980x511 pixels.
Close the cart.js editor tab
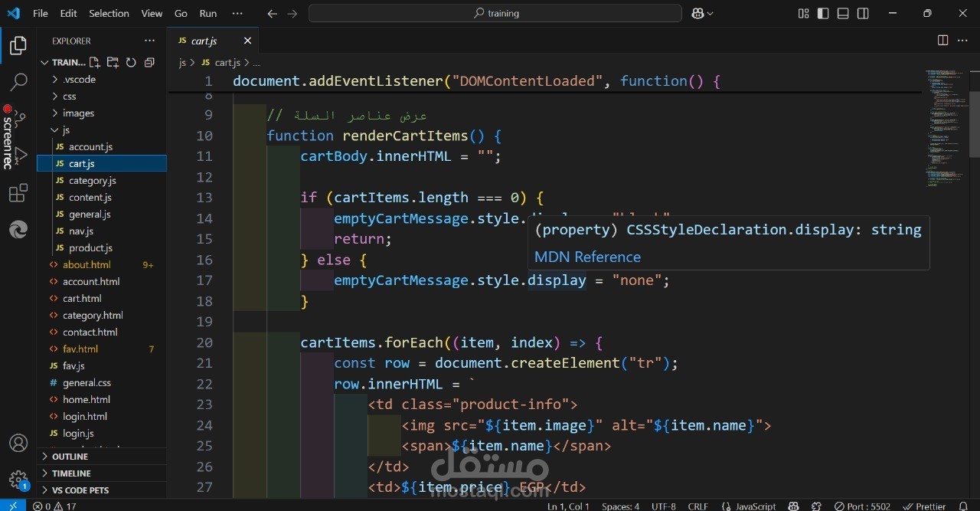pos(247,41)
